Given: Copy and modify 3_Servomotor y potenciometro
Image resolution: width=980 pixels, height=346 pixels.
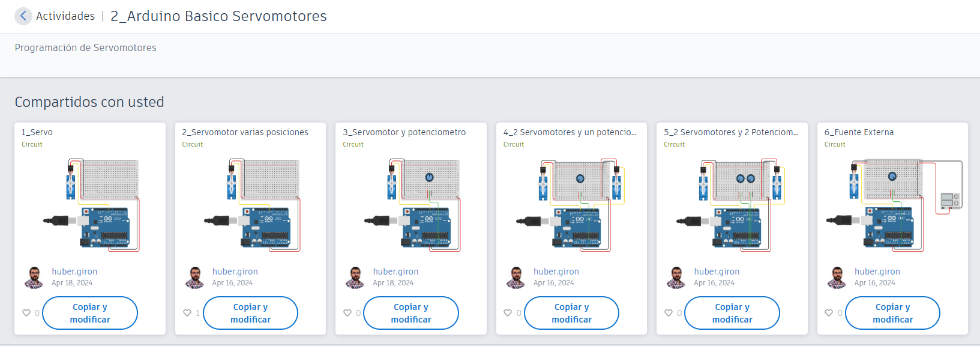Looking at the screenshot, I should [411, 313].
